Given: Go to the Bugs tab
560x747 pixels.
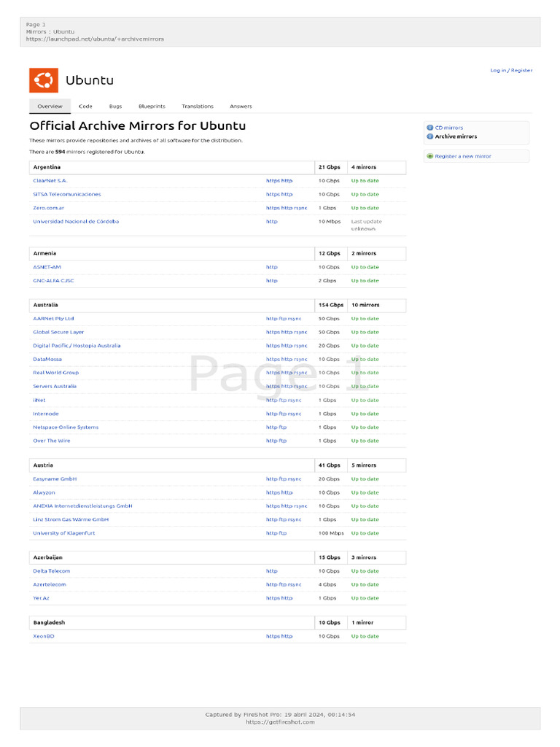Looking at the screenshot, I should pyautogui.click(x=116, y=107).
